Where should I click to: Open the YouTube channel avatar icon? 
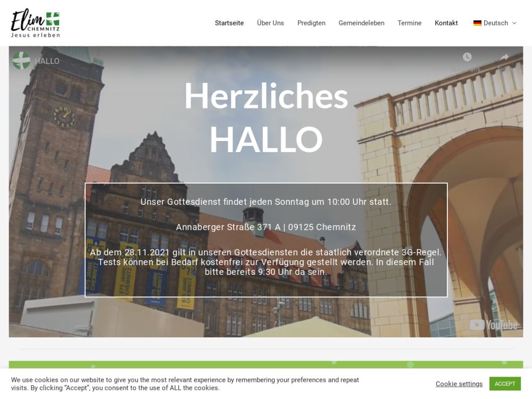(x=21, y=61)
